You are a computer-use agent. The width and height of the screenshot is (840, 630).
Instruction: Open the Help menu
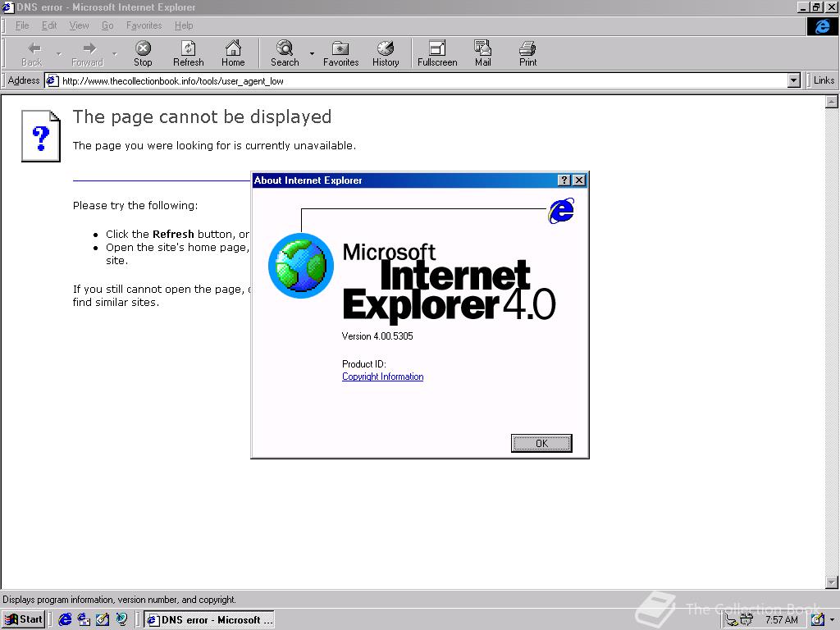click(184, 25)
